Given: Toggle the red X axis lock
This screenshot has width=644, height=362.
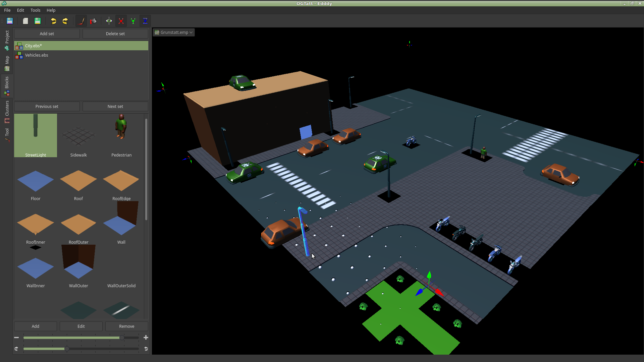Looking at the screenshot, I should 121,21.
